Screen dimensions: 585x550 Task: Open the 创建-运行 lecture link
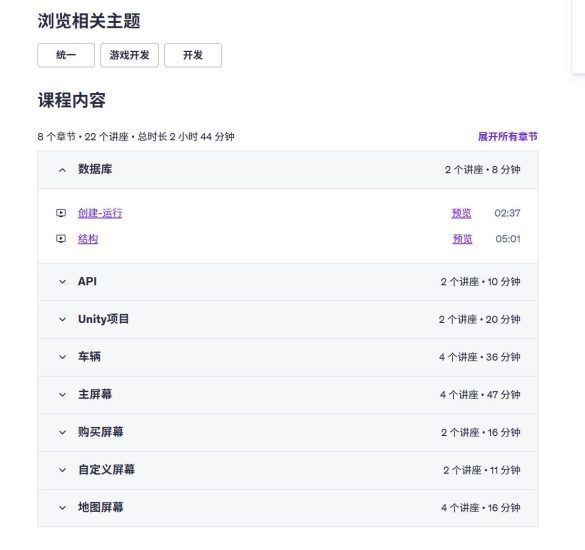tap(100, 213)
